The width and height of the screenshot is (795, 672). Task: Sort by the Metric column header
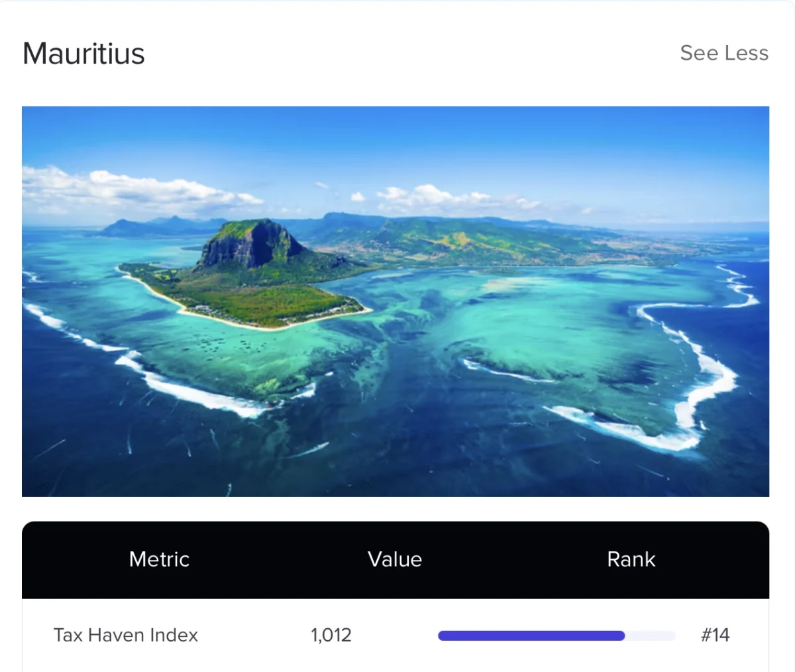[x=159, y=559]
